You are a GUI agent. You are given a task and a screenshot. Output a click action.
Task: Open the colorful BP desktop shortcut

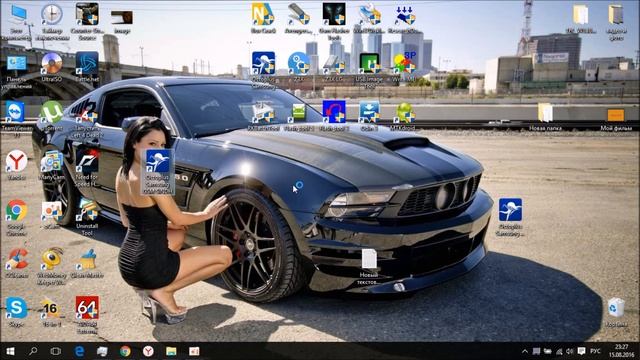pos(404,63)
